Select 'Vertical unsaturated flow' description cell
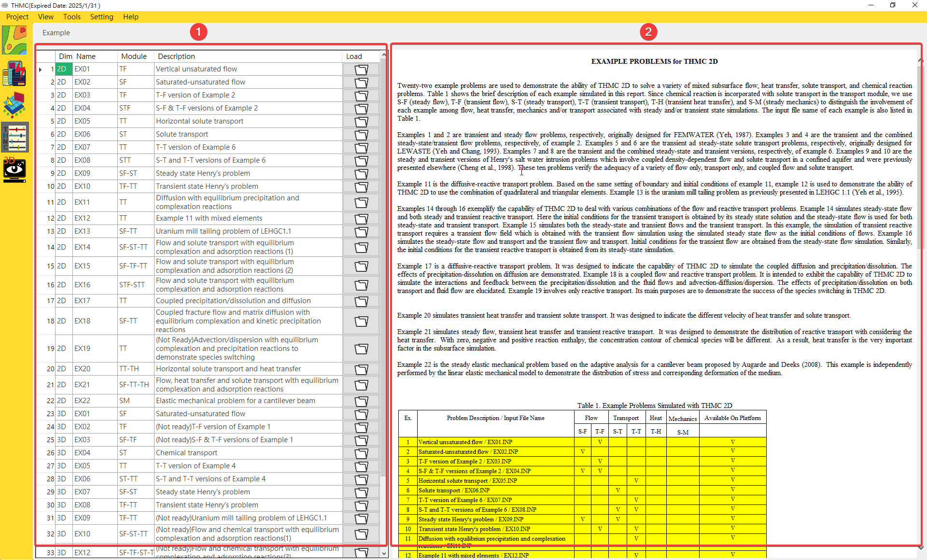Viewport: 927px width, 560px height. (248, 69)
